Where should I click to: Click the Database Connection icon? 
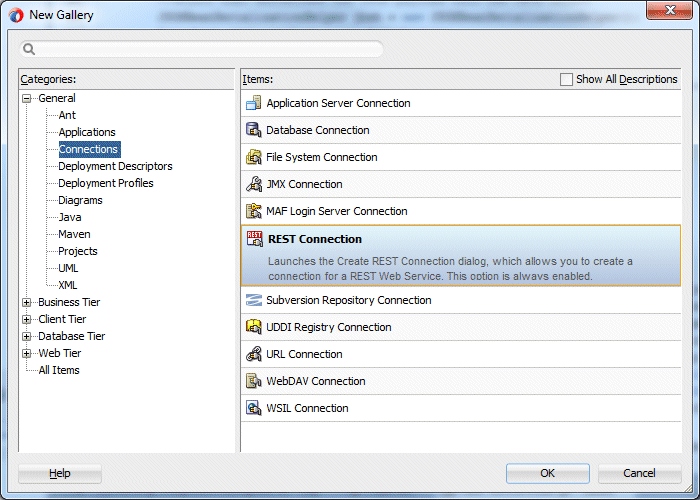tap(254, 130)
